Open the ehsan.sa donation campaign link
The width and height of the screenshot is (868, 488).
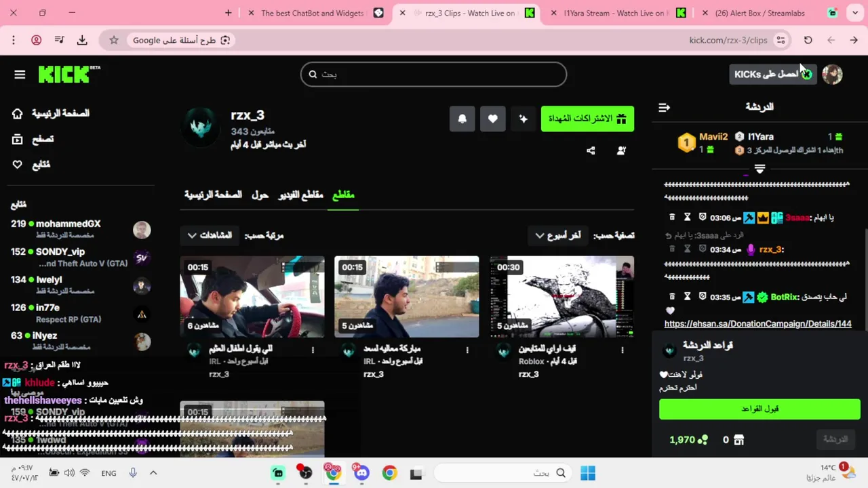tap(757, 324)
